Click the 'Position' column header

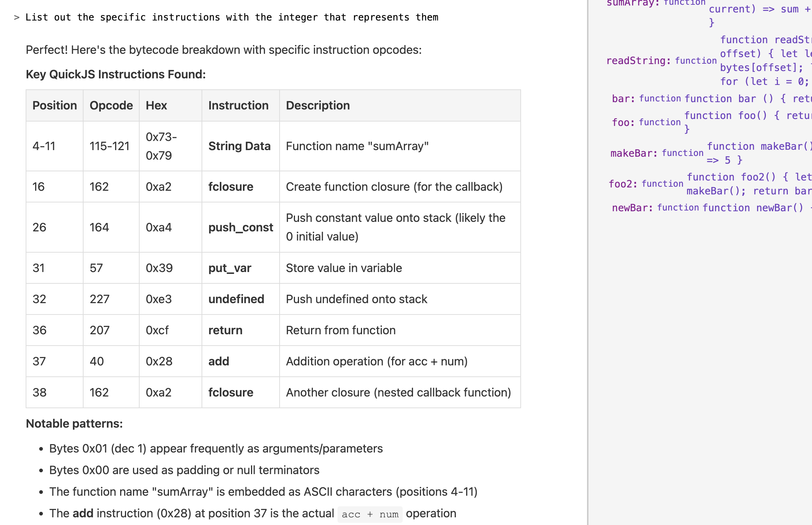pyautogui.click(x=55, y=105)
